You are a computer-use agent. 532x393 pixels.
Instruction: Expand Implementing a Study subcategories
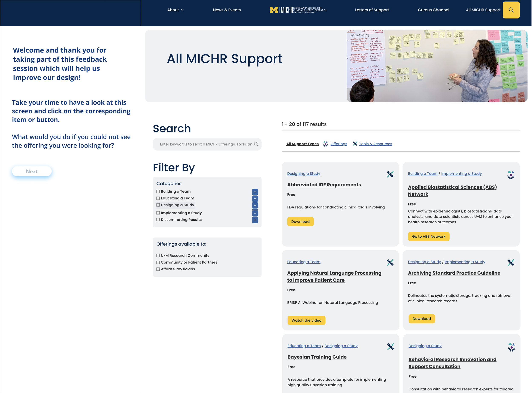[x=255, y=213]
